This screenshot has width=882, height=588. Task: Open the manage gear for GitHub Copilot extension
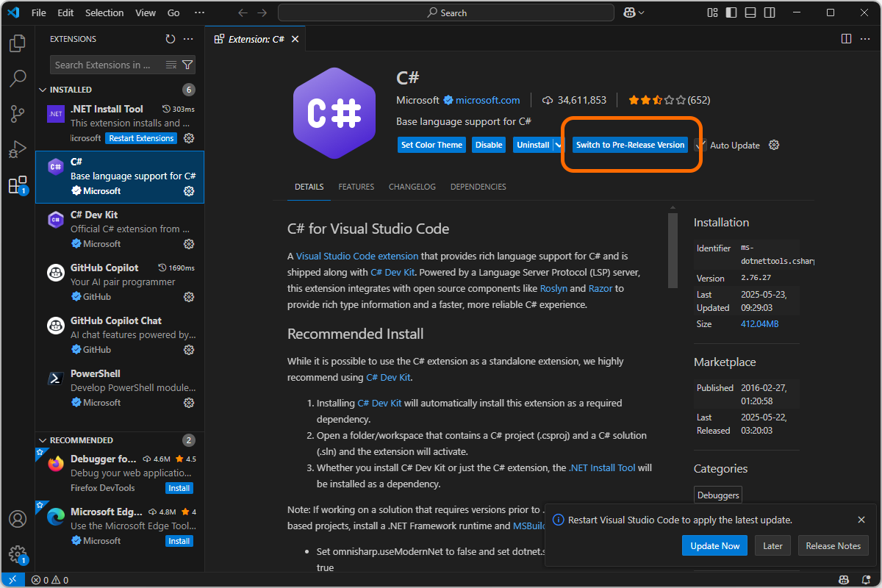click(x=189, y=296)
